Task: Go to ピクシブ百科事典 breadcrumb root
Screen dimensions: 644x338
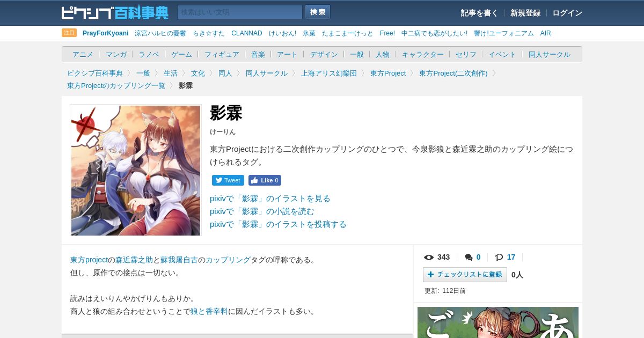Action: pos(95,73)
